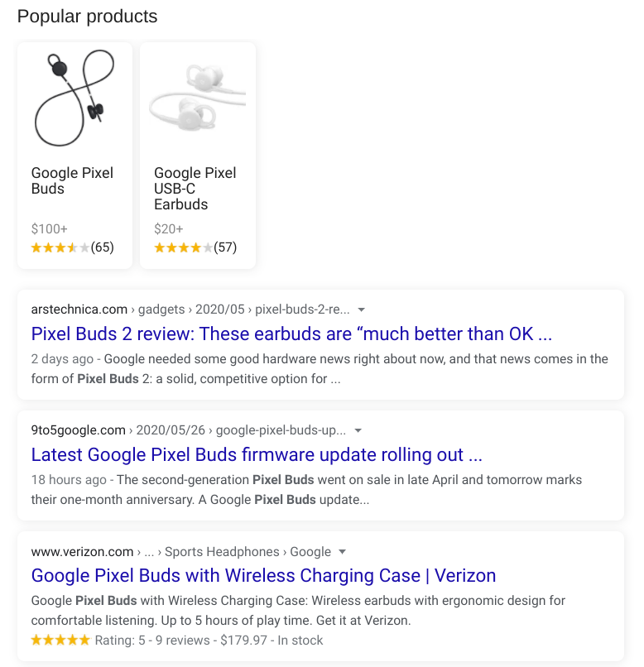Open Google Pixel Buds Wireless Charging Case link
644x667 pixels.
point(263,575)
